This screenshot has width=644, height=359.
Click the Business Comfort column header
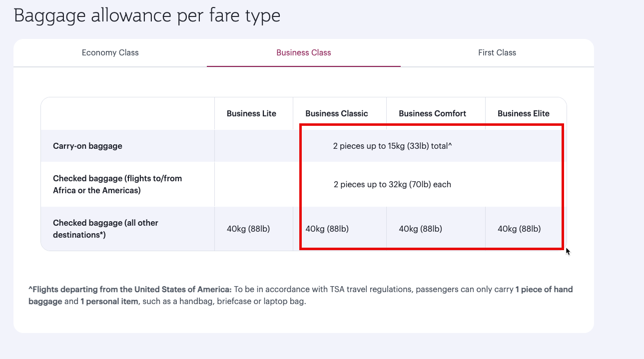[432, 113]
